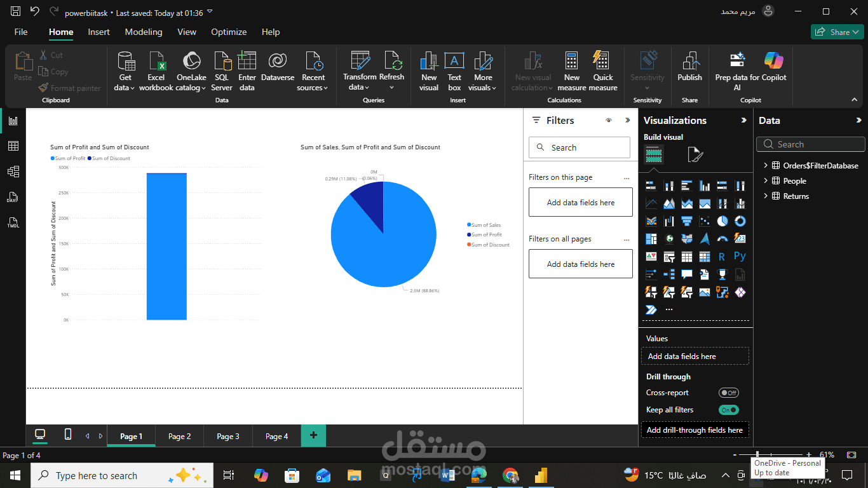Viewport: 868px width, 488px height.
Task: Select the R script visual
Action: (722, 256)
